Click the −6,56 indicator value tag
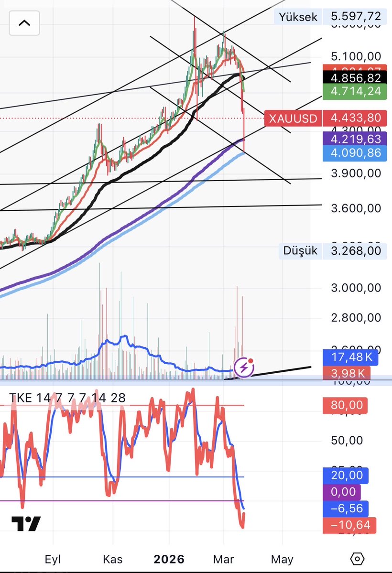This screenshot has height=573, width=392. click(x=346, y=508)
